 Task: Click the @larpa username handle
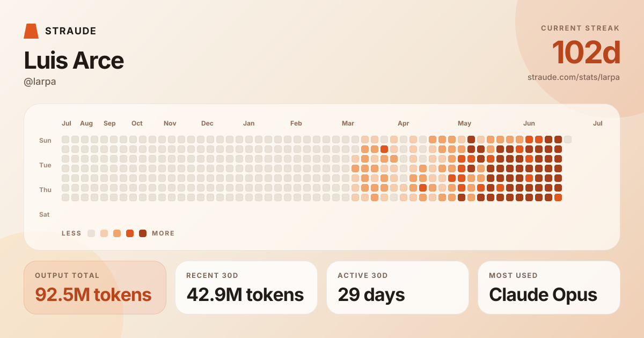tap(40, 82)
